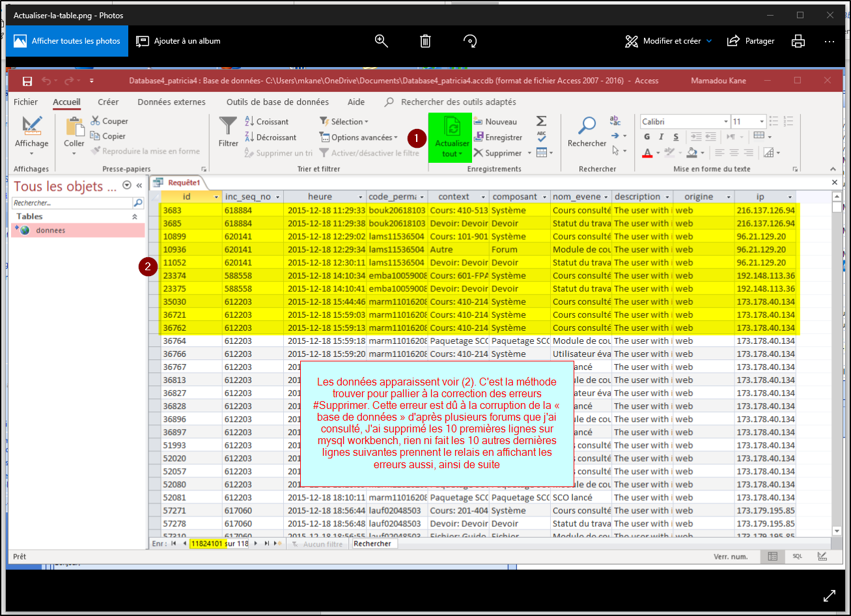The height and width of the screenshot is (616, 851).
Task: Open the Données externes ribbon tab
Action: pos(171,102)
